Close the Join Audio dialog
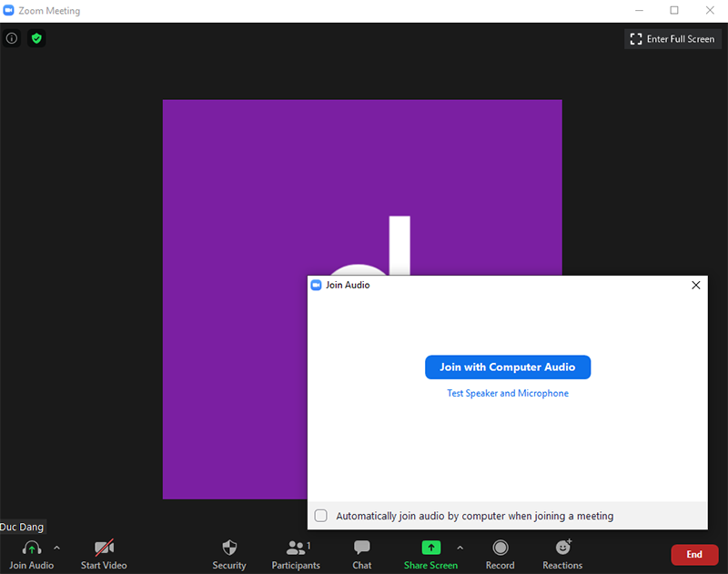Viewport: 728px width, 574px height. click(x=696, y=285)
